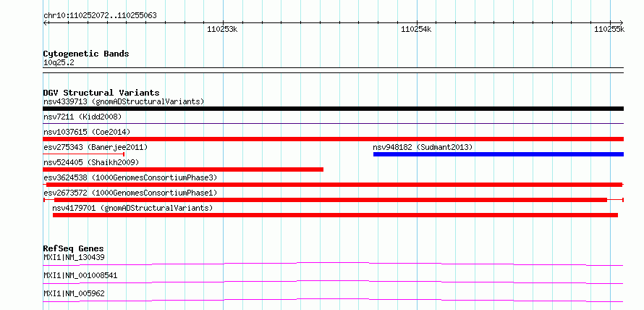The image size is (644, 310).
Task: Open the DGV Structural Variants track title
Action: (101, 93)
